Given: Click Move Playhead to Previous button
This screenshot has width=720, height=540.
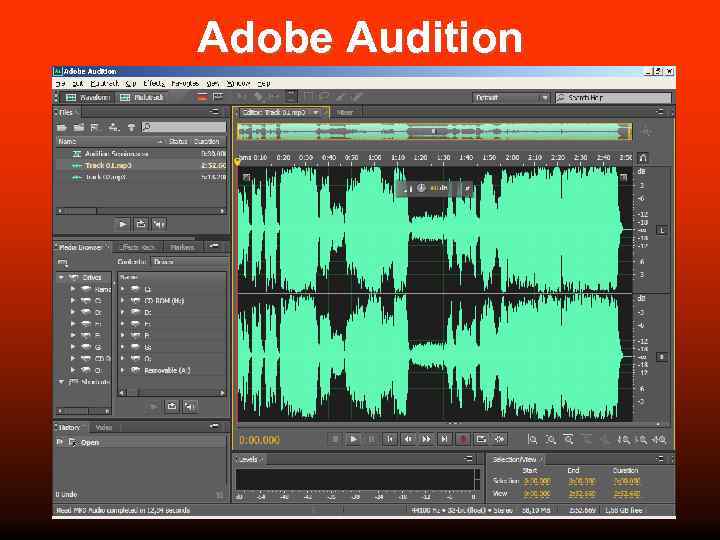Looking at the screenshot, I should click(390, 439).
